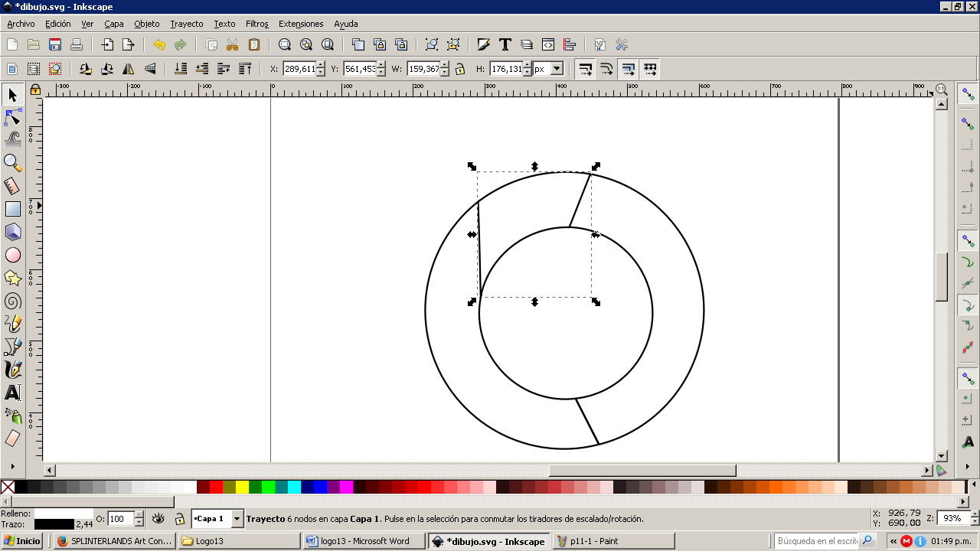Click the taskbar search box
Viewport: 980px width, 551px height.
point(816,541)
